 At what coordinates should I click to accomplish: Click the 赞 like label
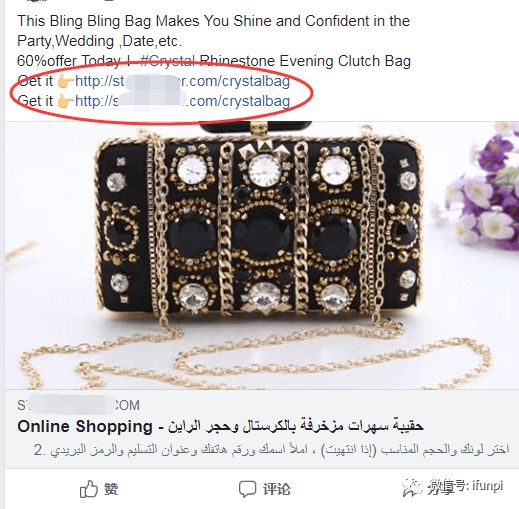[x=111, y=489]
